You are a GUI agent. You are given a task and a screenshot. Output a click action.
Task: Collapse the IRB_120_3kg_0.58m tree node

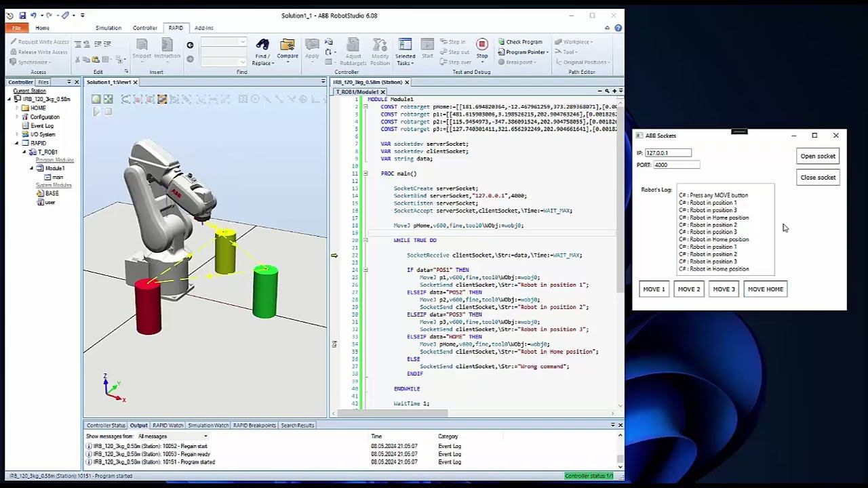point(9,99)
